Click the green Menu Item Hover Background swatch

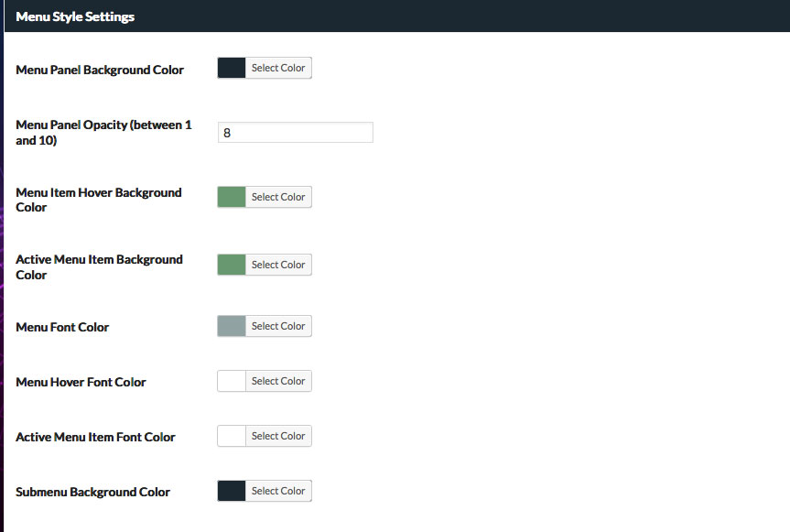coord(232,197)
